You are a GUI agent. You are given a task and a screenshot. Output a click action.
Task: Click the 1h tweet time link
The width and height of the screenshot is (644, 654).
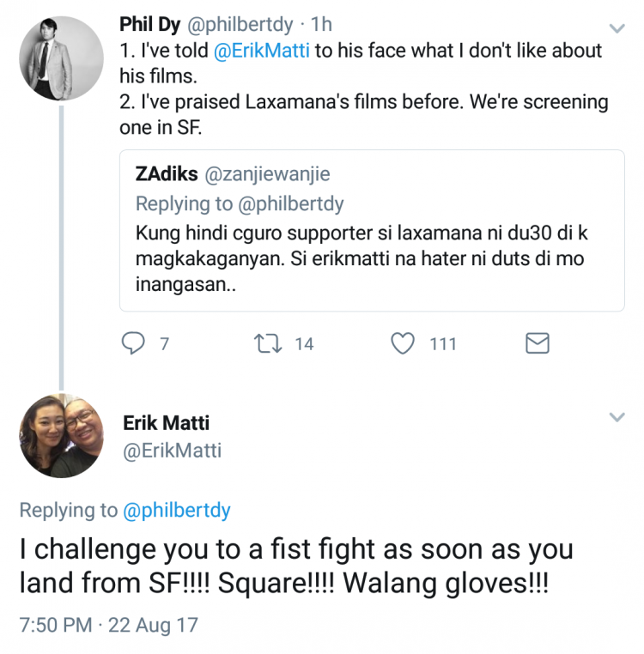pyautogui.click(x=322, y=24)
